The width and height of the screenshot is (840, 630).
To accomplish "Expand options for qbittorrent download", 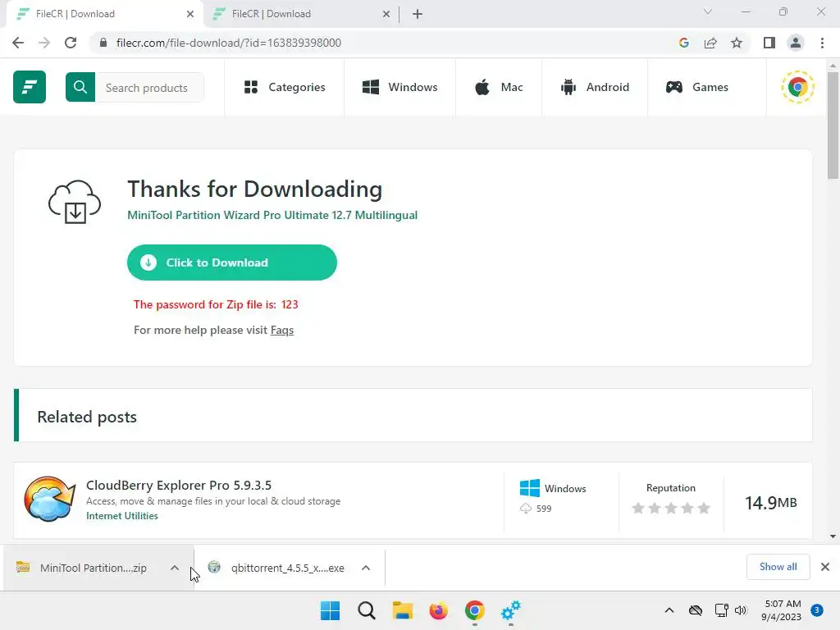I will coord(366,568).
